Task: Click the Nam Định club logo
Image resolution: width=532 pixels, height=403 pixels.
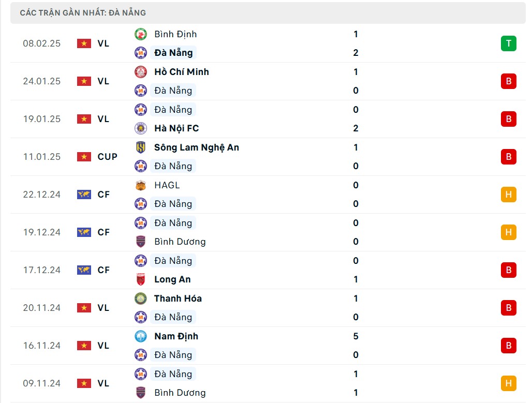Action: pos(140,336)
